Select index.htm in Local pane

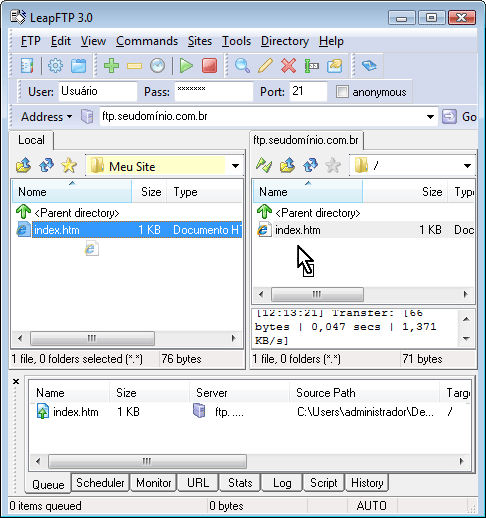coord(129,230)
